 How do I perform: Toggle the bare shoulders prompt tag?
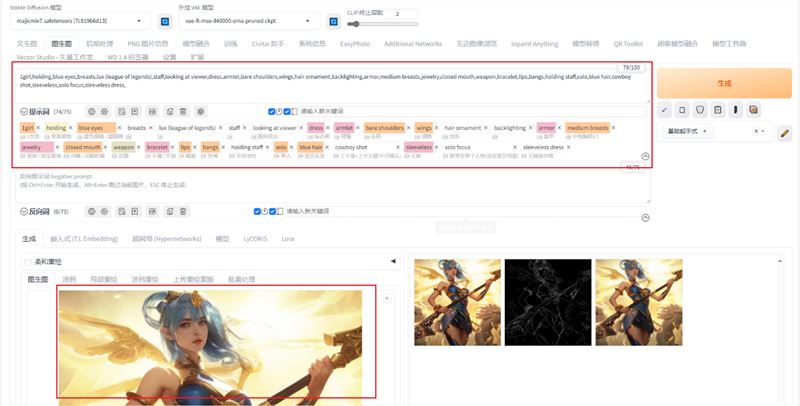point(384,128)
